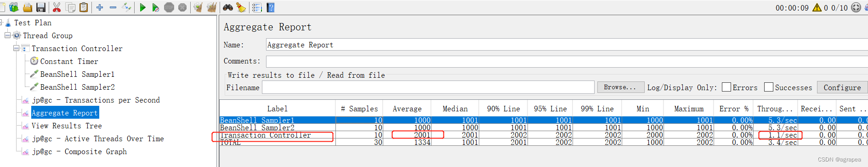Click the Comments input field
Image resolution: width=868 pixels, height=167 pixels.
tap(567, 61)
